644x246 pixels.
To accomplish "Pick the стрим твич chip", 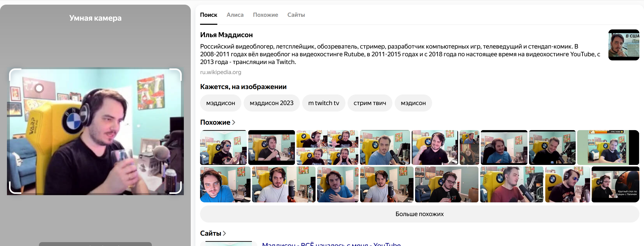I will [370, 103].
